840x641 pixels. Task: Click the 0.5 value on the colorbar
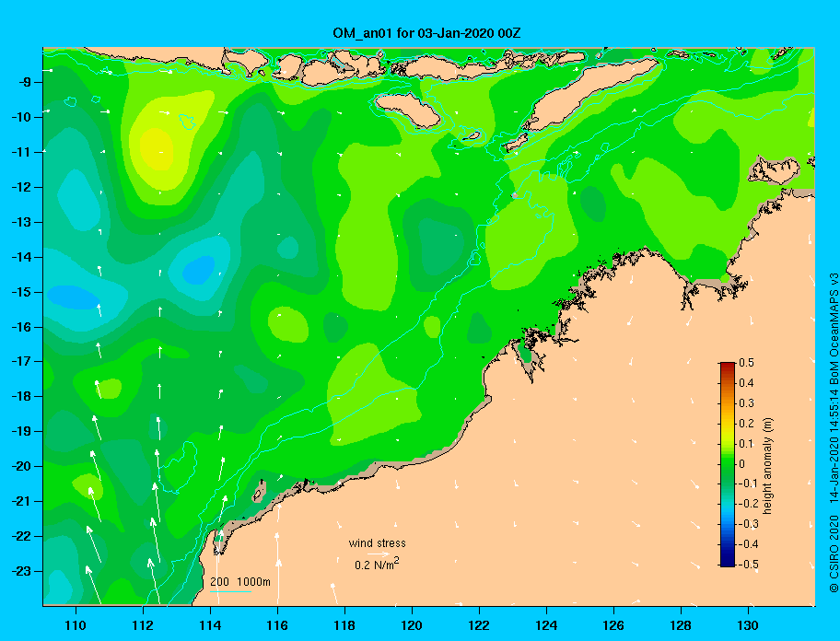746,363
